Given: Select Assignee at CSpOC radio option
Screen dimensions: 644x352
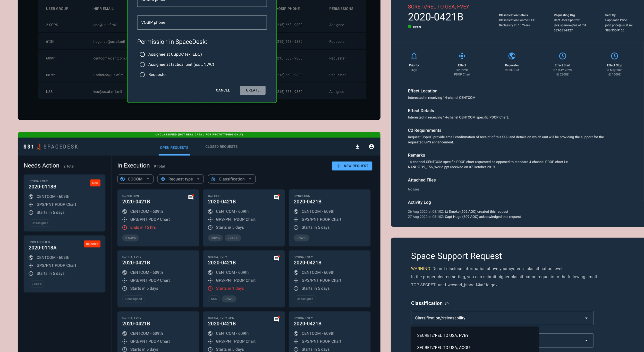Looking at the screenshot, I should tap(142, 54).
